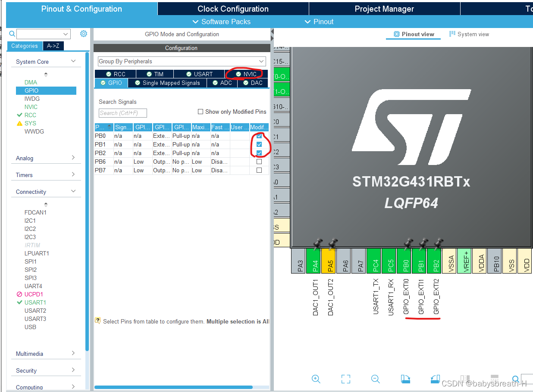Switch to Clock Configuration tab
533x392 pixels.
233,9
